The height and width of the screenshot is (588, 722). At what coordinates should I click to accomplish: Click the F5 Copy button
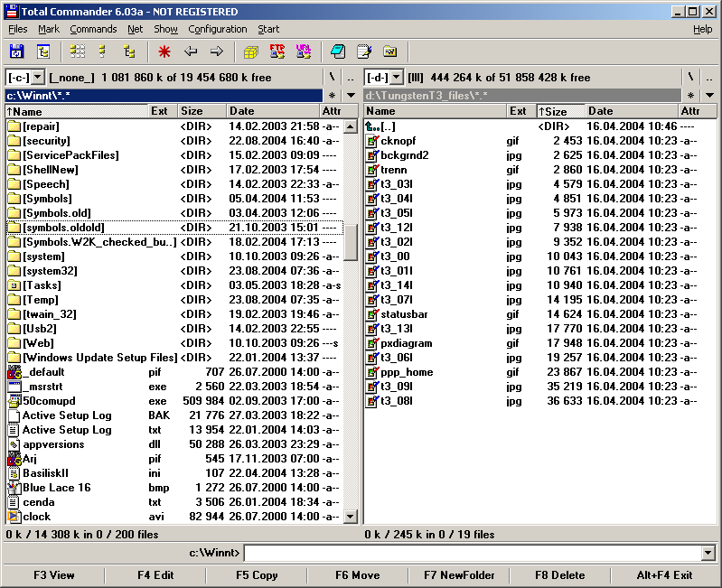(257, 575)
